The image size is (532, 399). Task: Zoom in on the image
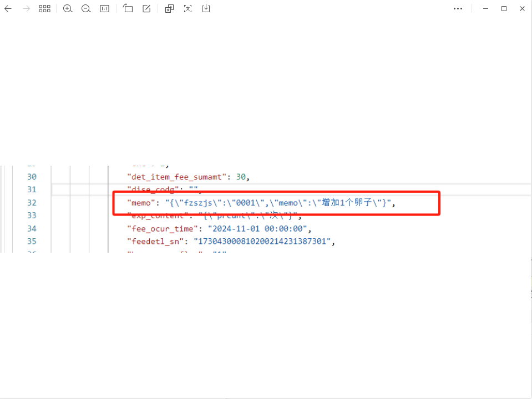[x=68, y=9]
